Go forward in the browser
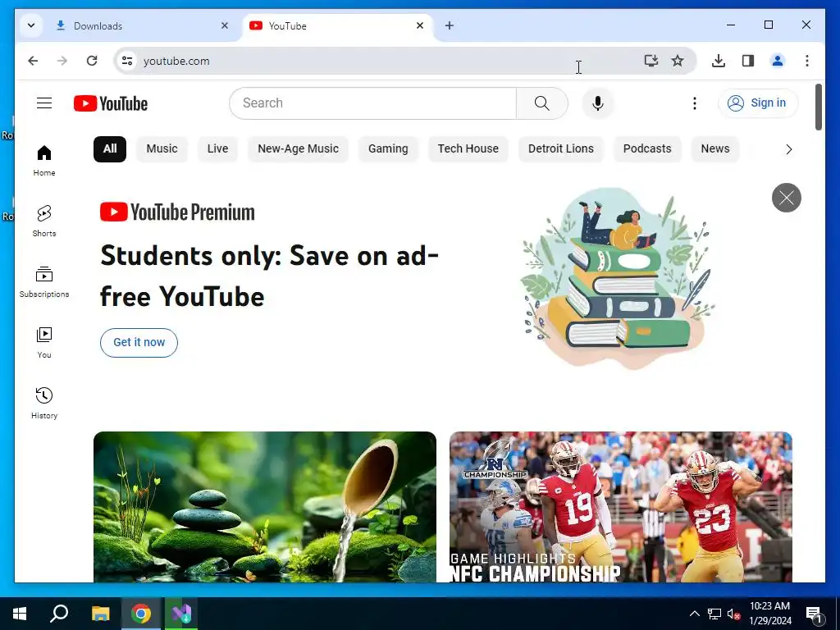Viewport: 840px width, 630px height. (62, 61)
